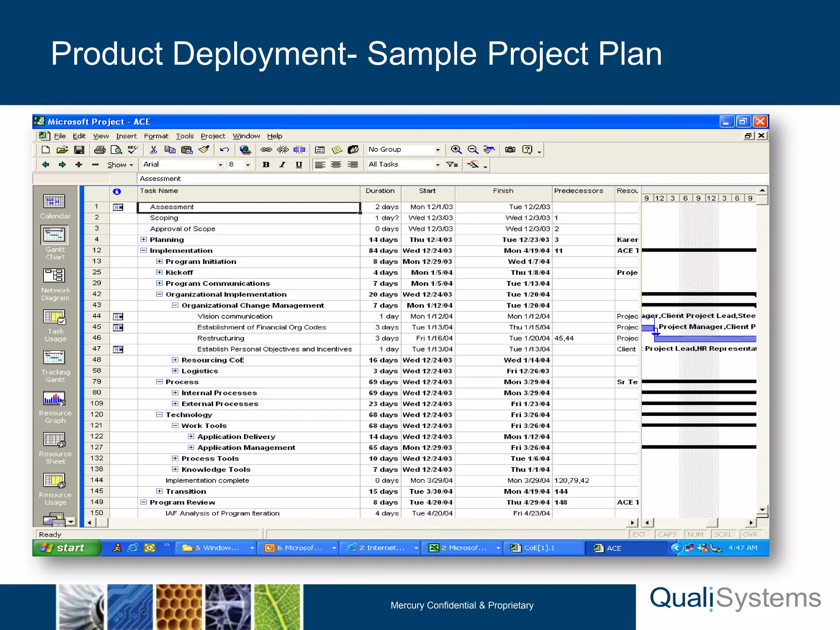
Task: Open the Insert menu
Action: [126, 136]
